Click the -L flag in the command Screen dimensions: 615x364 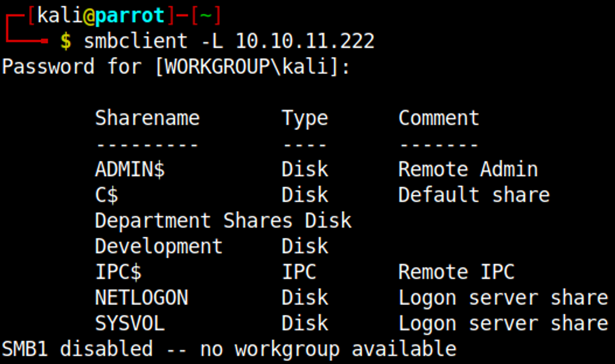212,41
